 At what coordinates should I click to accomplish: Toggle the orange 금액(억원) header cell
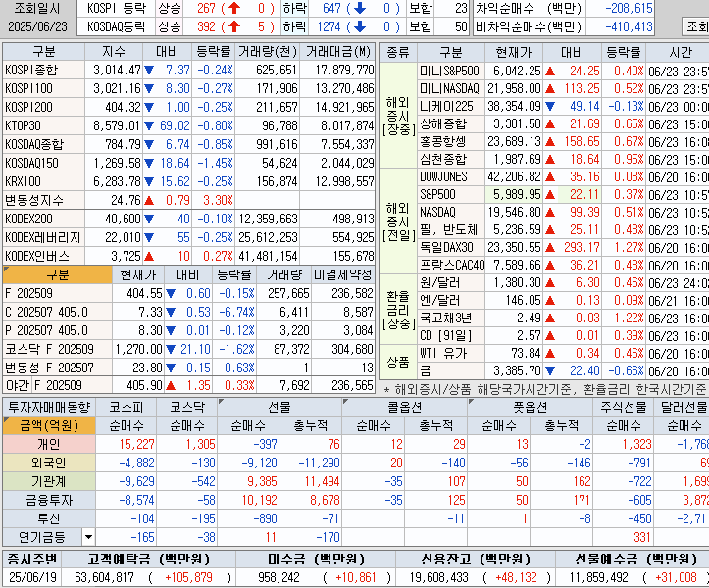[x=49, y=425]
